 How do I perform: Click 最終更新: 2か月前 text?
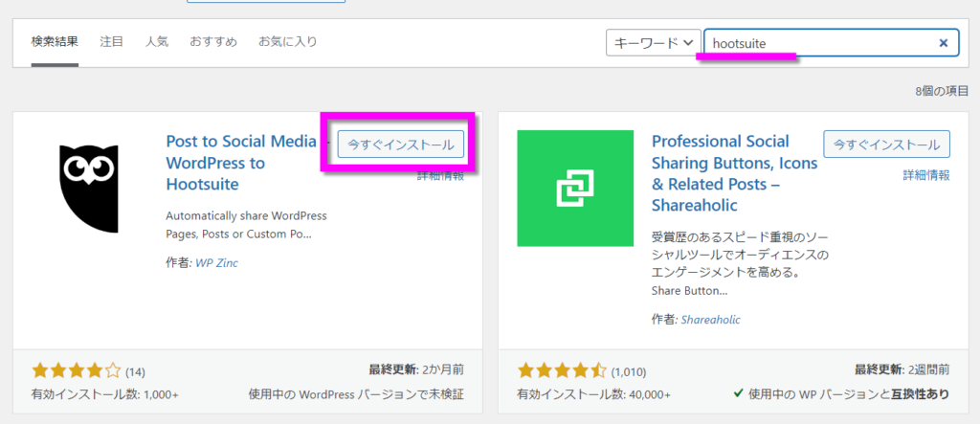coord(416,369)
